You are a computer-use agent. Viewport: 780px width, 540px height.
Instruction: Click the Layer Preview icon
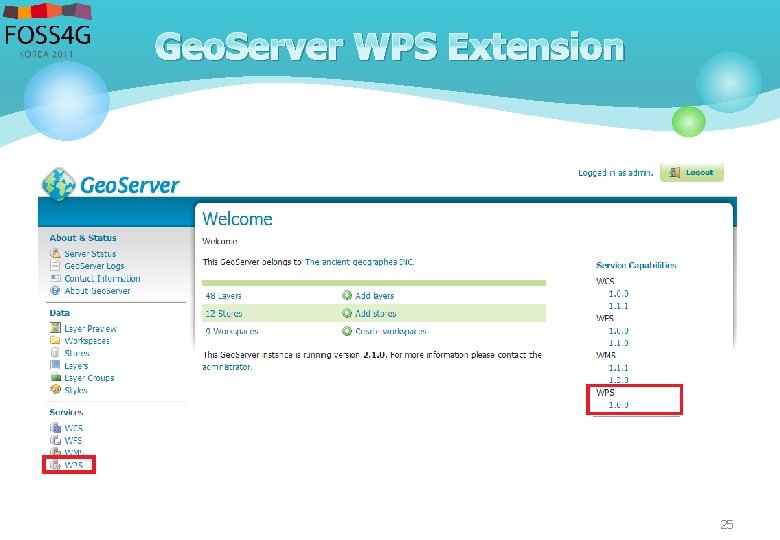pos(55,328)
